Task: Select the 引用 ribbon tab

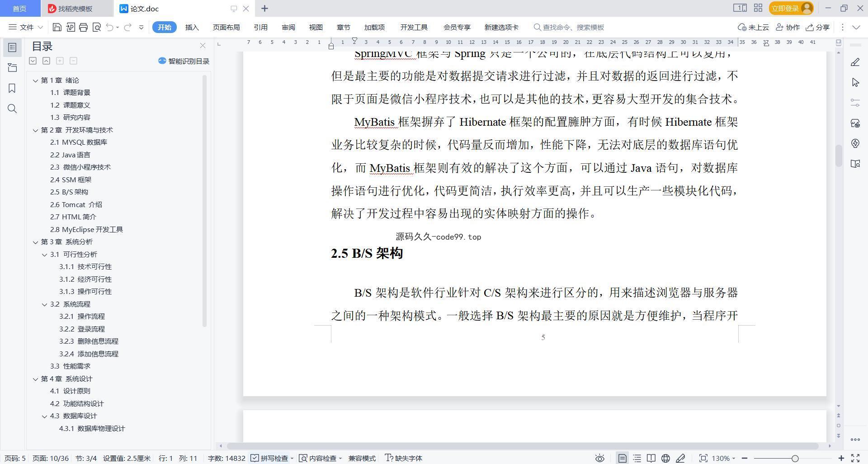Action: click(x=260, y=27)
